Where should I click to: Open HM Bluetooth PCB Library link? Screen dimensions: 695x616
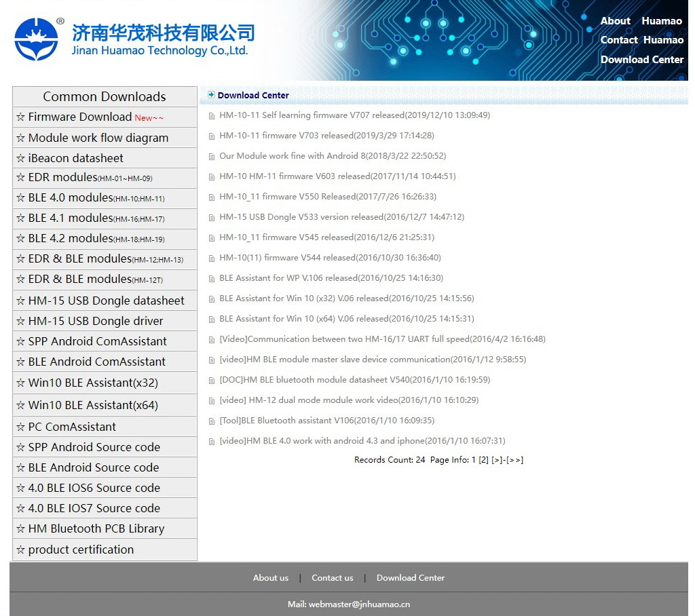[96, 528]
